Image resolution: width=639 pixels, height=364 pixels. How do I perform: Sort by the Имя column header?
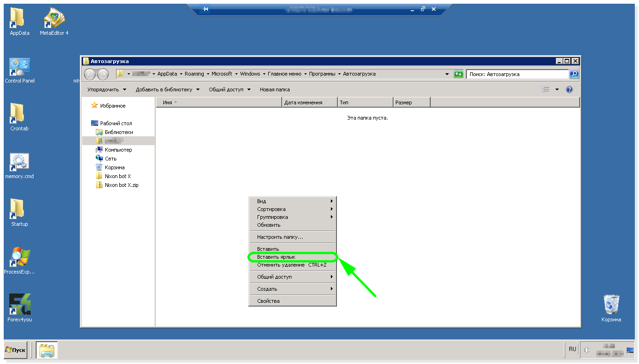219,102
